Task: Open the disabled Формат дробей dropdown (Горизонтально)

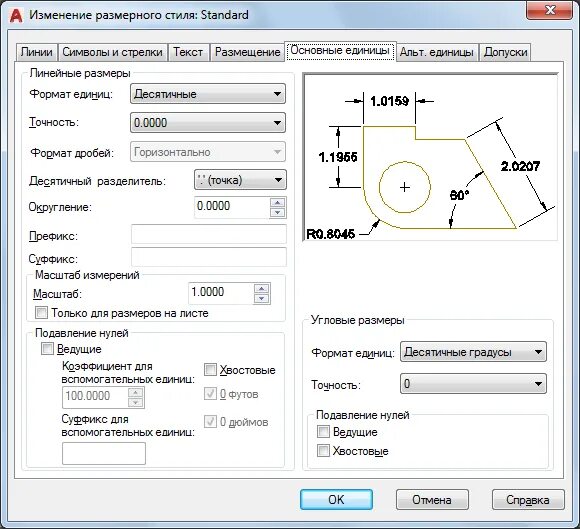Action: [x=208, y=152]
